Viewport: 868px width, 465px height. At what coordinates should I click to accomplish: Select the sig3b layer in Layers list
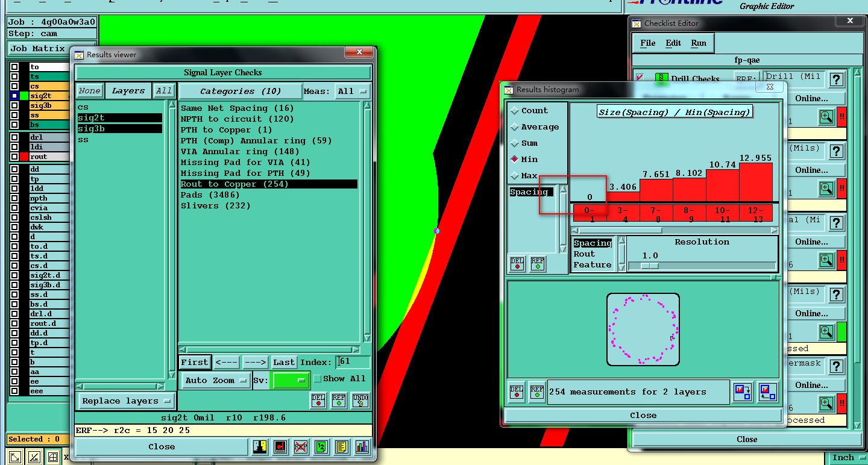tap(120, 129)
